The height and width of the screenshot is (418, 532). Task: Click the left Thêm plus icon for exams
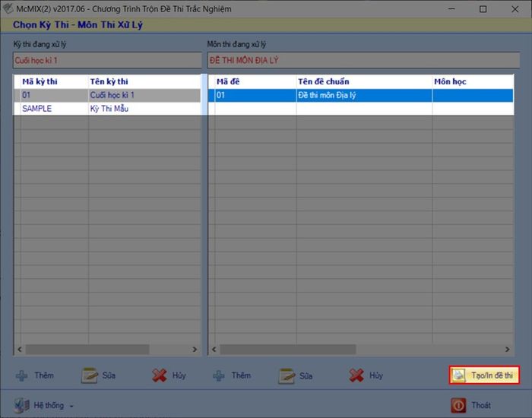tap(22, 375)
